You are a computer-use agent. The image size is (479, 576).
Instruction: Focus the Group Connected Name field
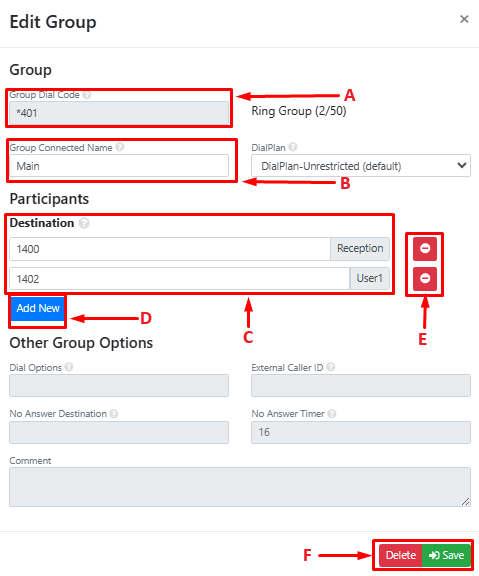point(119,166)
